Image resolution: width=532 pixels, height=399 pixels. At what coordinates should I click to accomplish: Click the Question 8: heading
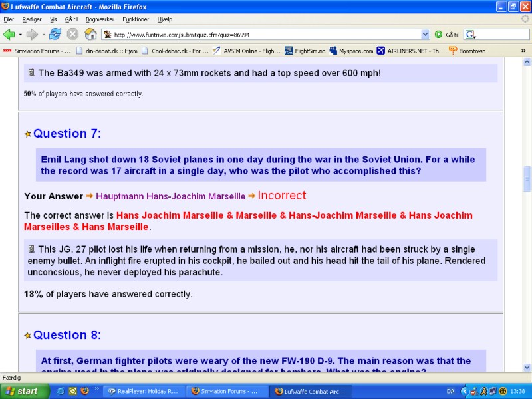point(67,335)
